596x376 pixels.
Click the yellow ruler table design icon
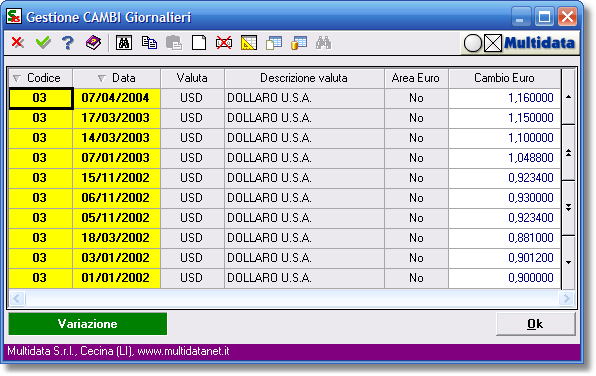(x=249, y=43)
